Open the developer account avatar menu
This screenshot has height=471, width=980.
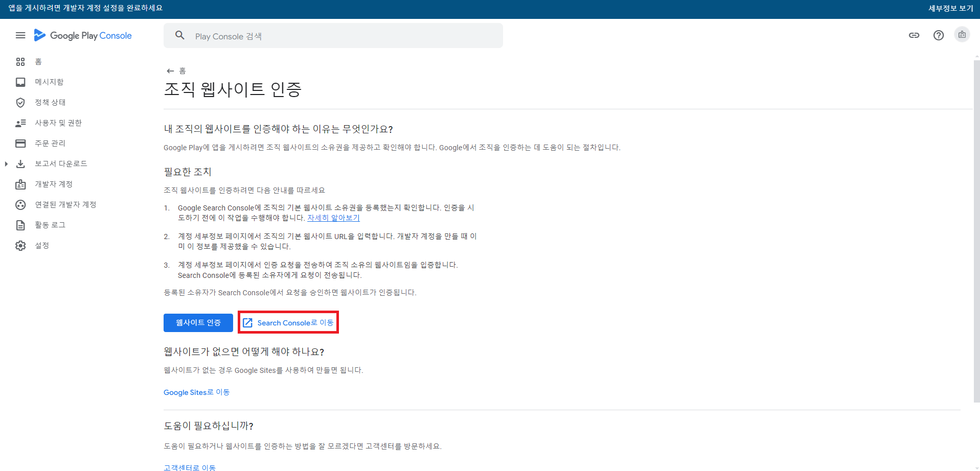962,35
